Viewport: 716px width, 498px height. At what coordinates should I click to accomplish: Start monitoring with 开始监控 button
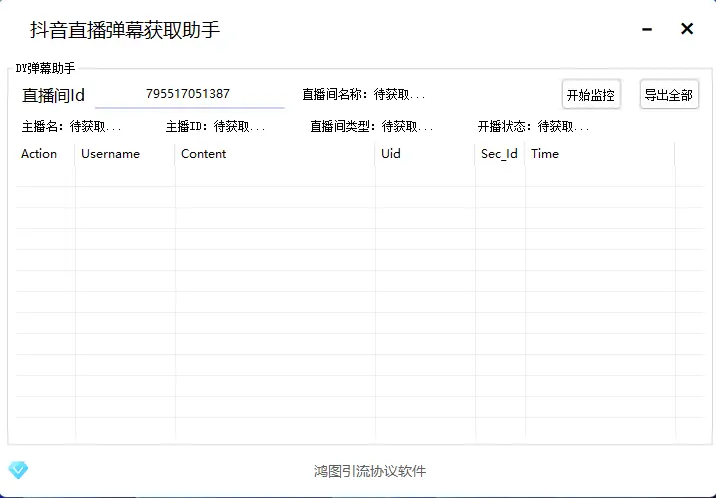point(591,94)
